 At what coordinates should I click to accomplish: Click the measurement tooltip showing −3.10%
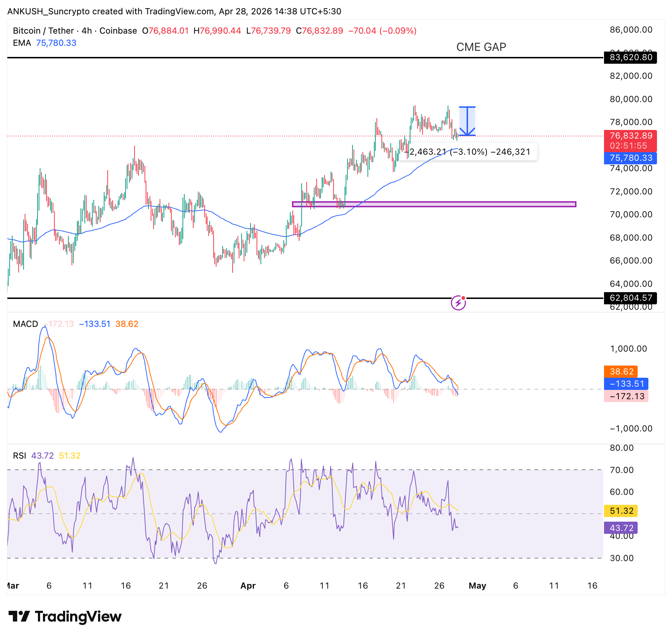[x=469, y=152]
